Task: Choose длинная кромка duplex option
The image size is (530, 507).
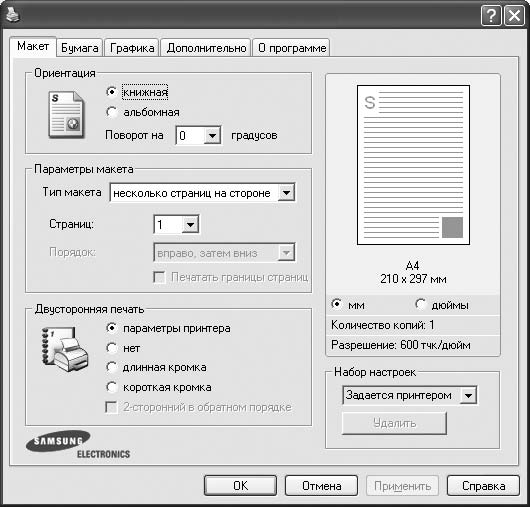Action: [x=156, y=367]
